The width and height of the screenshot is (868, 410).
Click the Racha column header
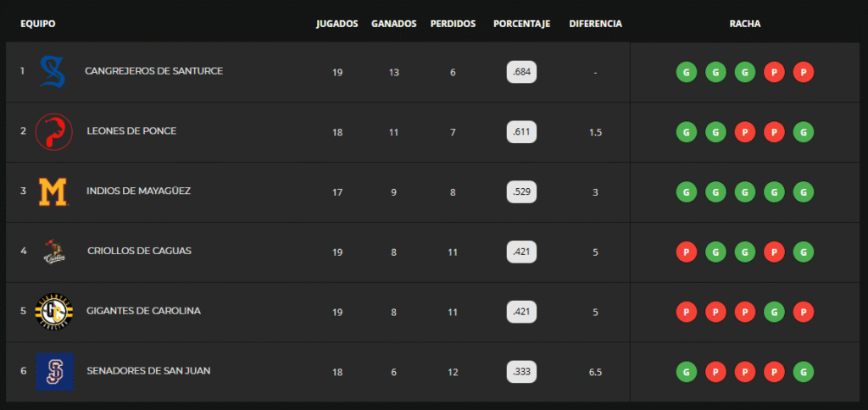[x=745, y=24]
